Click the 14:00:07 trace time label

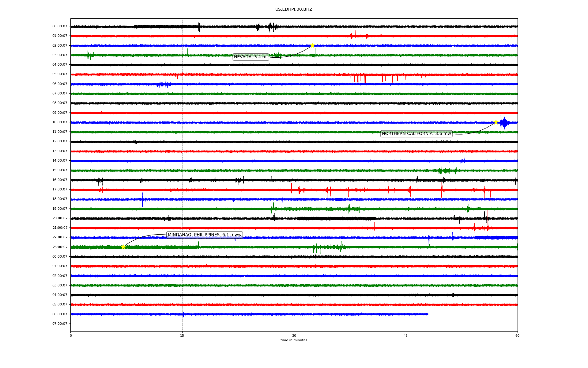coord(60,160)
